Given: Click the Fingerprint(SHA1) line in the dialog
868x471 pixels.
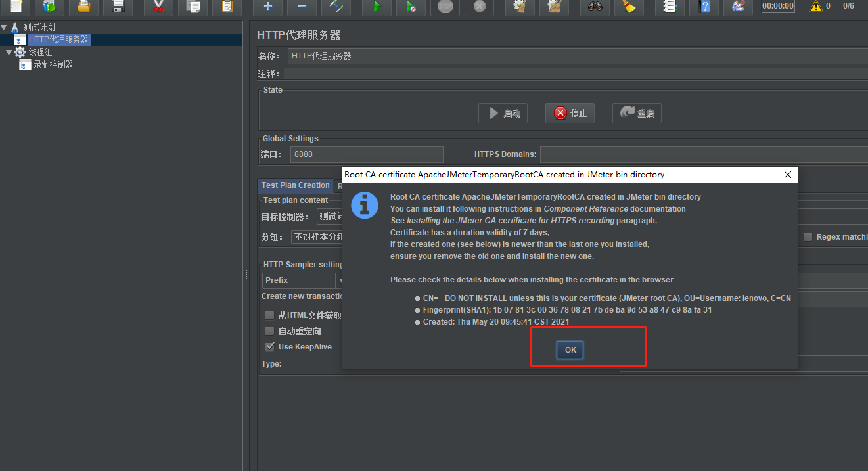Looking at the screenshot, I should 567,310.
